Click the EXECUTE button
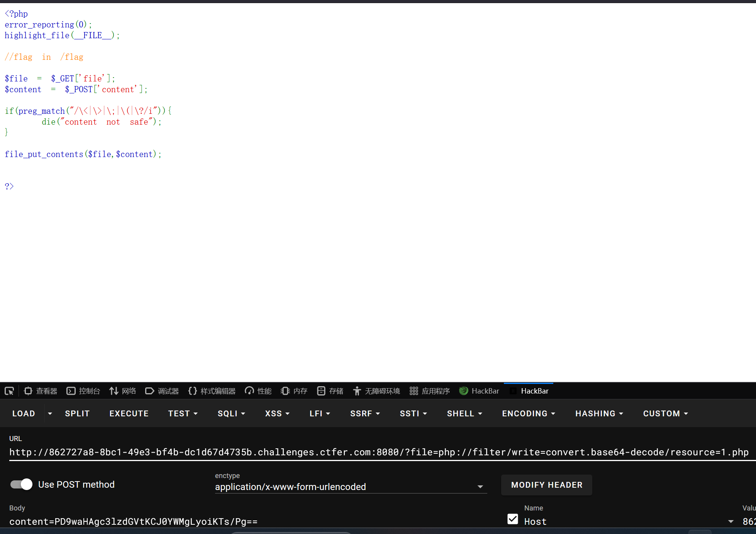 coord(129,413)
